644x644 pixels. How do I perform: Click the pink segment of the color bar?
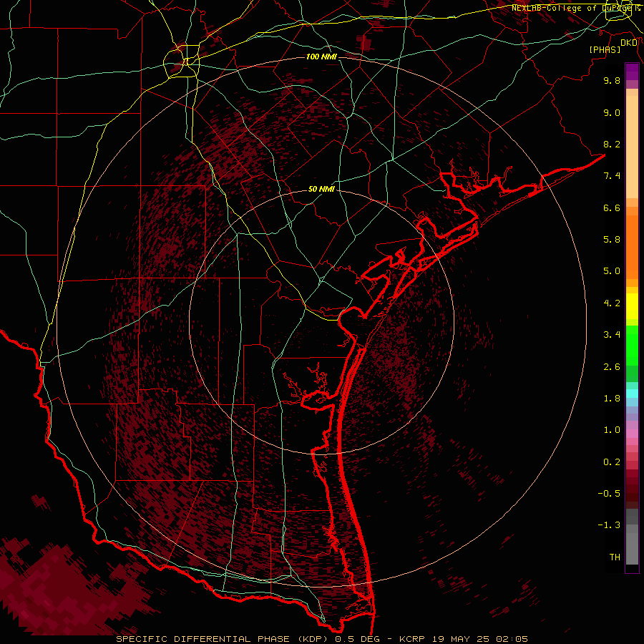[x=632, y=434]
